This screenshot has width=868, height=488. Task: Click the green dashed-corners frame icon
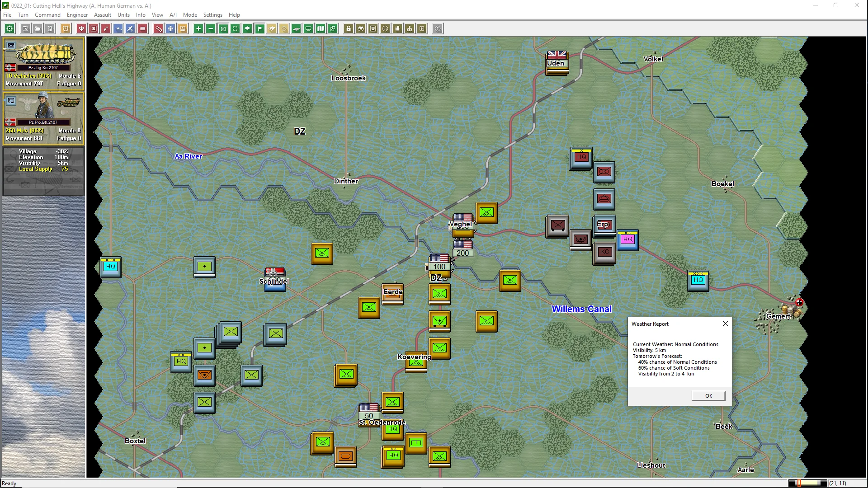point(235,29)
